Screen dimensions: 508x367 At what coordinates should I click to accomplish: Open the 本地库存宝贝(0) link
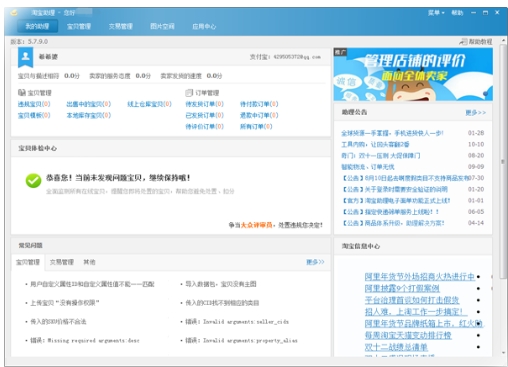pos(89,115)
